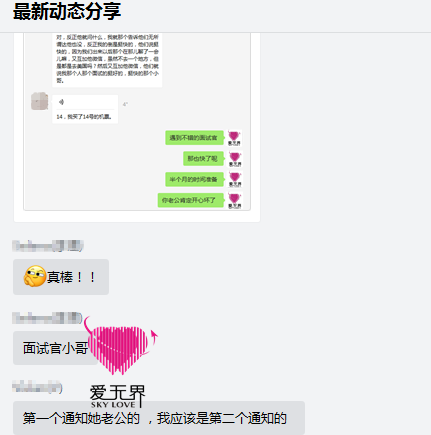Open the blurred username above 真棒 comment
The height and width of the screenshot is (435, 431).
coord(48,246)
